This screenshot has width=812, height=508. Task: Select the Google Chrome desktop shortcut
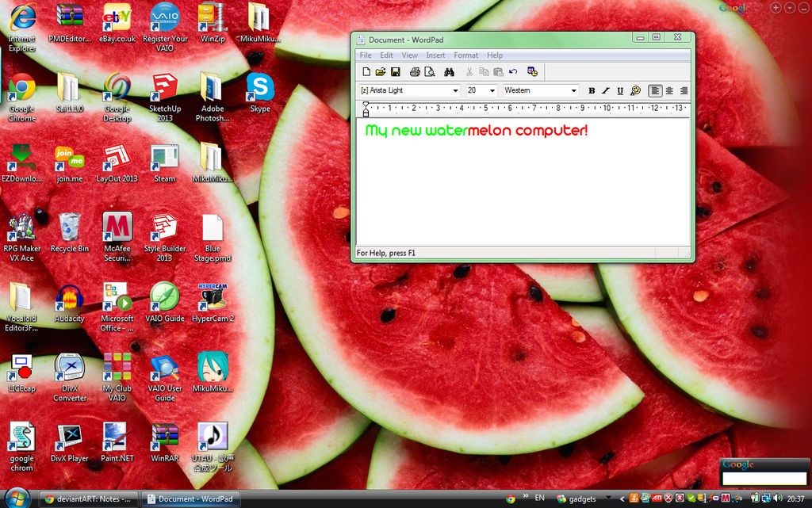(x=21, y=97)
